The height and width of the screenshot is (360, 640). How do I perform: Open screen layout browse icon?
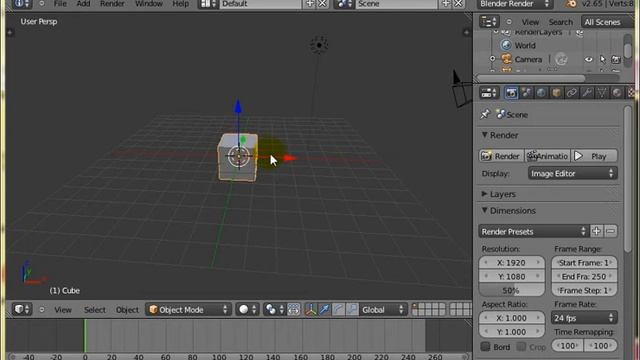209,4
